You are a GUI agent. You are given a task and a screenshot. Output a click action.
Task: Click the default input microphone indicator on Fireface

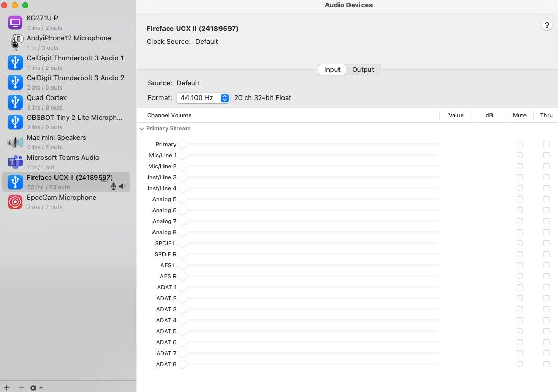click(x=114, y=186)
